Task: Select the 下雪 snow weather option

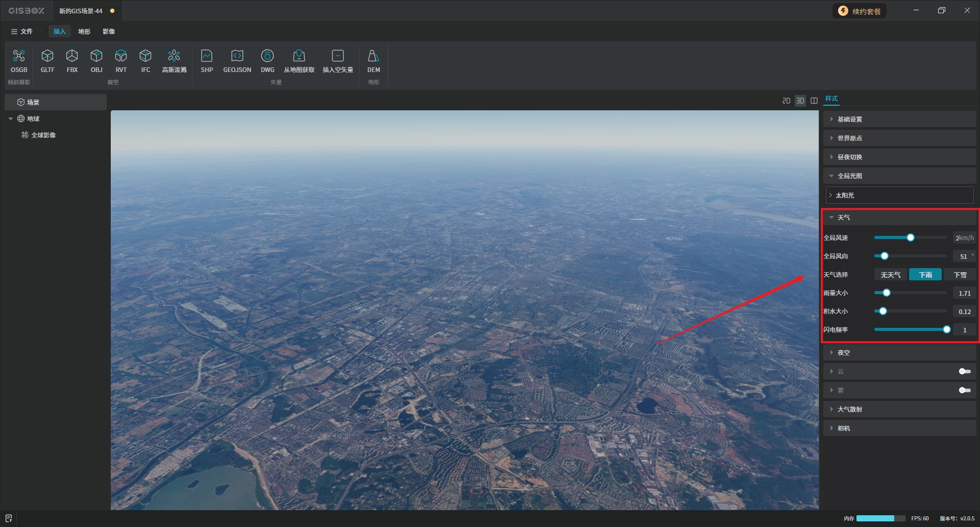Action: pyautogui.click(x=960, y=275)
